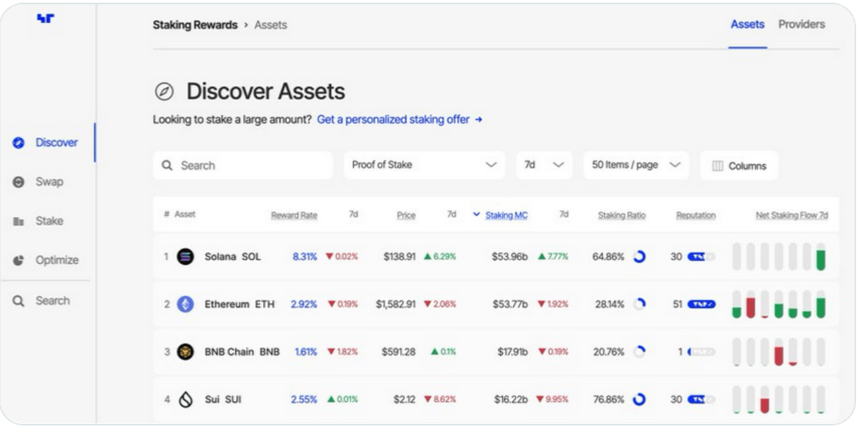The image size is (868, 429).
Task: Click the Optimize pie icon in sidebar
Action: click(x=19, y=260)
